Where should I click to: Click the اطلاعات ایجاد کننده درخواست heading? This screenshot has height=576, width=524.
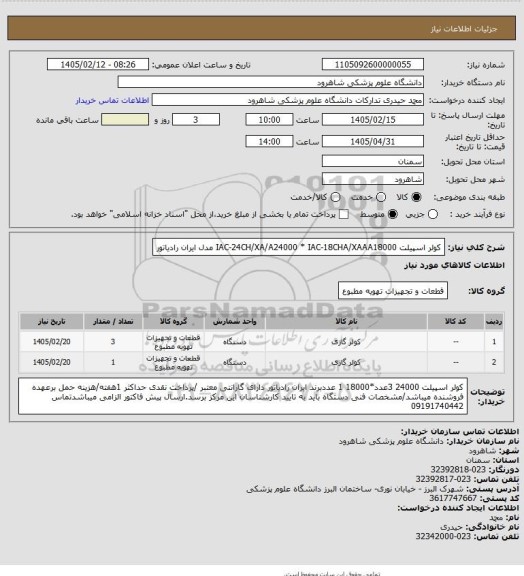(x=458, y=508)
